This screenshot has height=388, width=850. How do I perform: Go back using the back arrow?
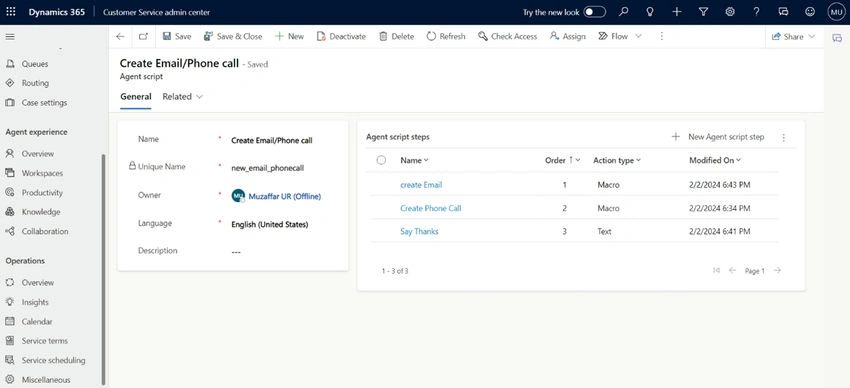coord(120,36)
